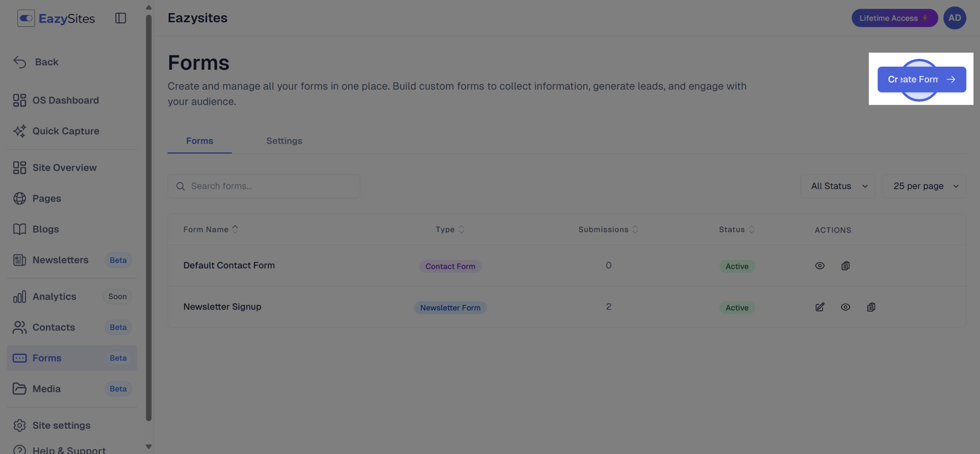
Task: Click the OS Dashboard grid icon
Action: coord(20,100)
